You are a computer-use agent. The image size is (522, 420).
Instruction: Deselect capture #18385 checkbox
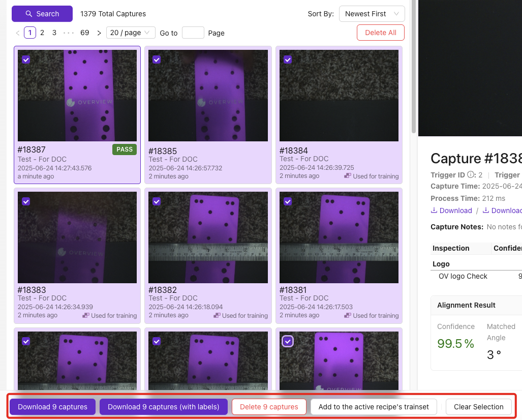[157, 59]
